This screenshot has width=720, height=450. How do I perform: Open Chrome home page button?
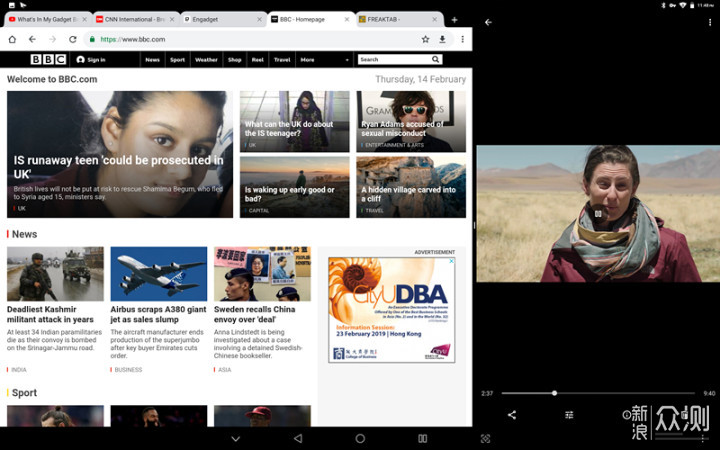12,39
